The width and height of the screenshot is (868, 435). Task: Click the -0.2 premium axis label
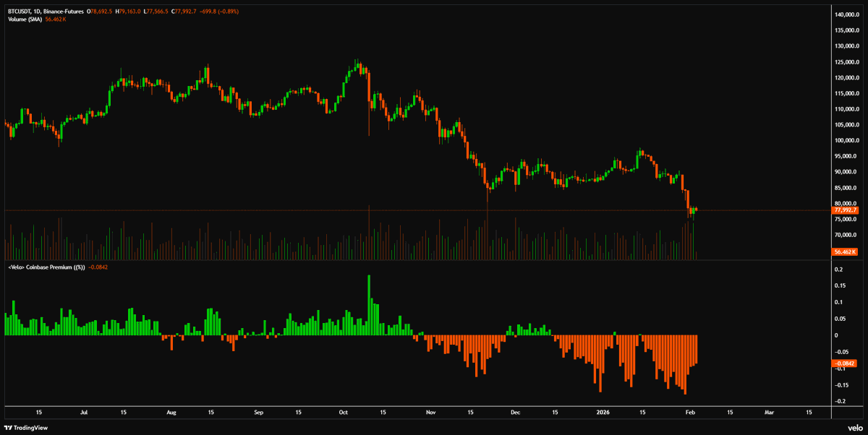(839, 401)
